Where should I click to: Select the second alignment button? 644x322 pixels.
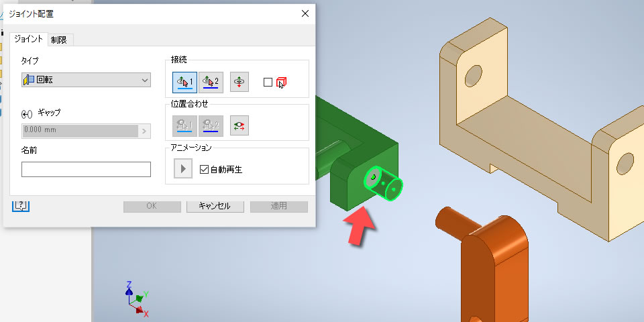[211, 125]
